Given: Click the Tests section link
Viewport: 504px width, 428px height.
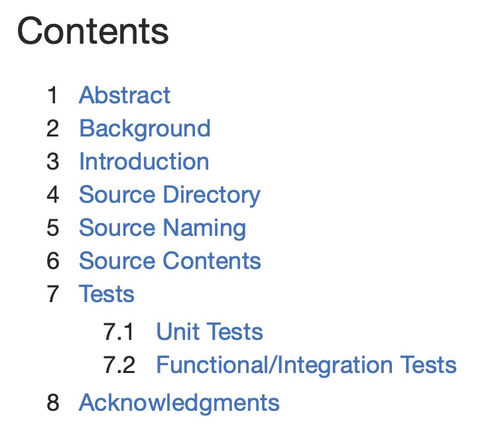Looking at the screenshot, I should pos(107,294).
